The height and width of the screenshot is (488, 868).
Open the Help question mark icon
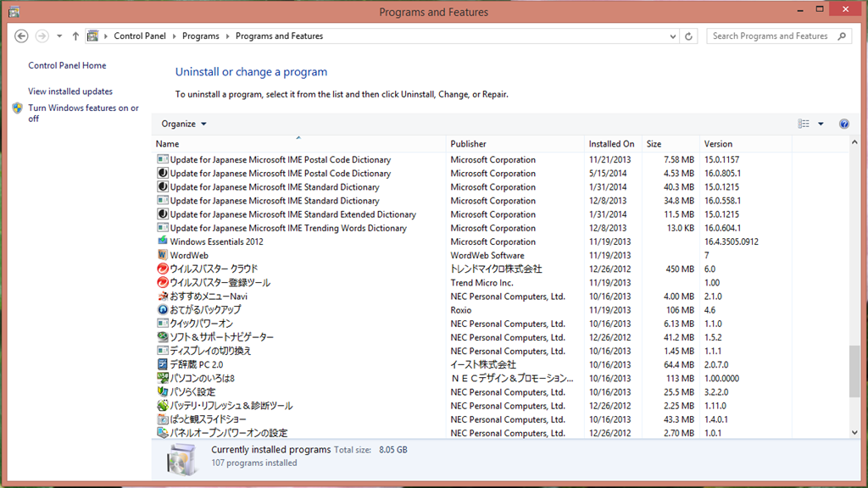(x=843, y=124)
